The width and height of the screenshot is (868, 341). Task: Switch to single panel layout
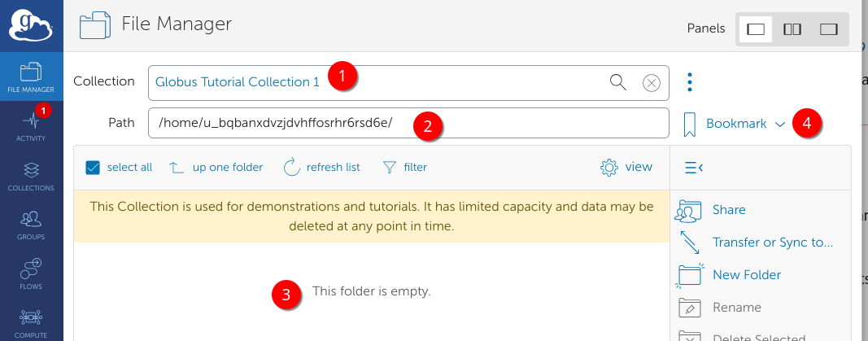tap(756, 29)
